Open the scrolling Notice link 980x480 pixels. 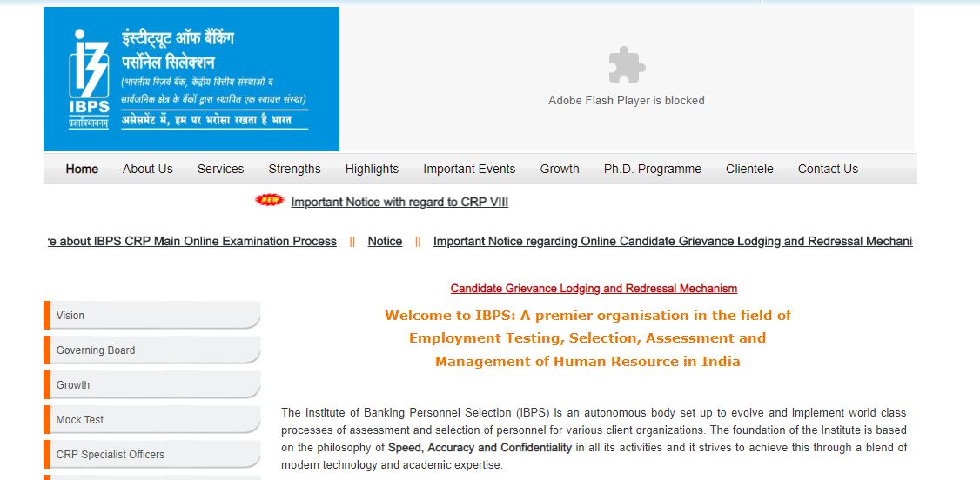click(385, 242)
